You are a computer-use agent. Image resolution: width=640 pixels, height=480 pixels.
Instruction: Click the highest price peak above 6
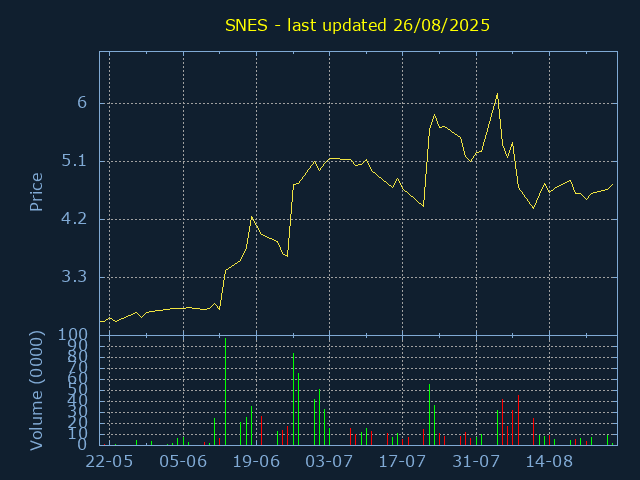tap(497, 94)
